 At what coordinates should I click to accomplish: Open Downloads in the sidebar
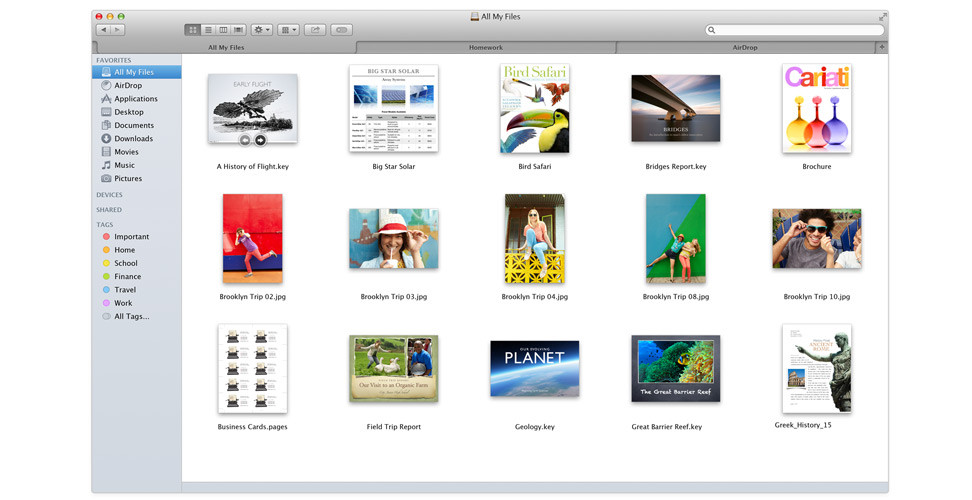(133, 139)
